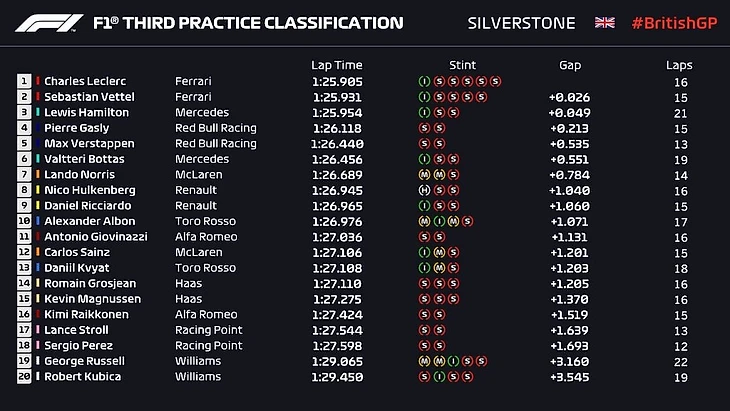Click the red Ferrari colour bar beside Vettel
This screenshot has width=730, height=411.
37,97
